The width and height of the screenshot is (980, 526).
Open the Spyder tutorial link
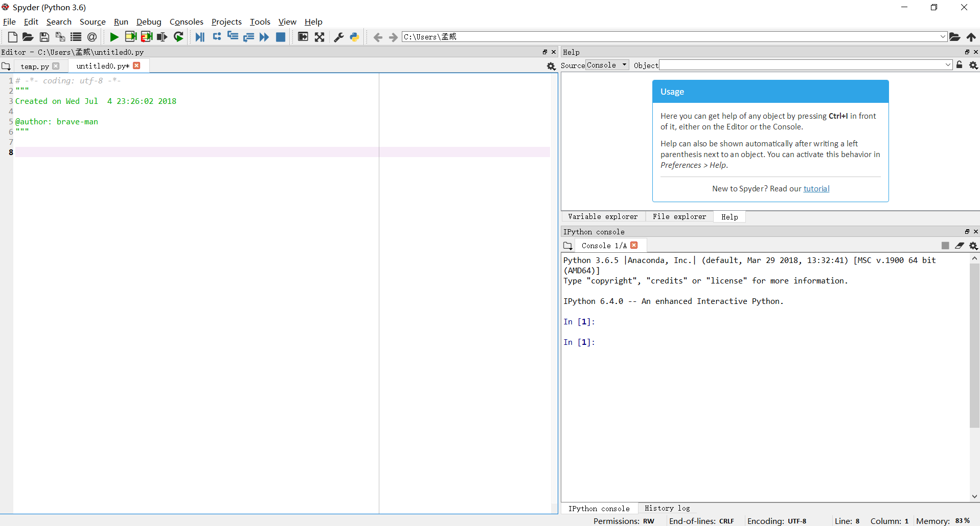point(816,189)
